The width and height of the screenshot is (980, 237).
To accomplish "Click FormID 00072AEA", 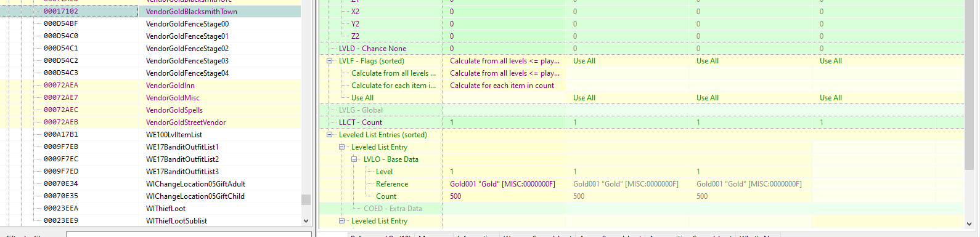I will pos(61,85).
